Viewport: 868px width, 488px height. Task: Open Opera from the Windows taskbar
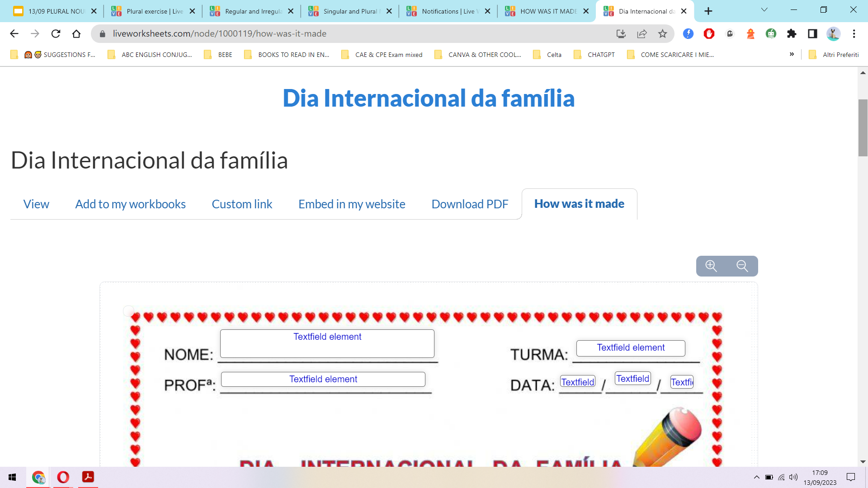63,477
